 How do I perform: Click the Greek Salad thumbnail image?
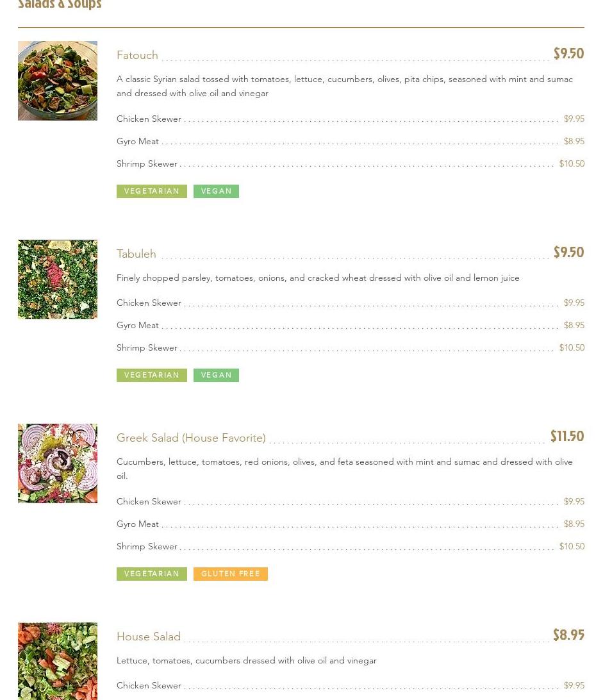click(x=58, y=463)
